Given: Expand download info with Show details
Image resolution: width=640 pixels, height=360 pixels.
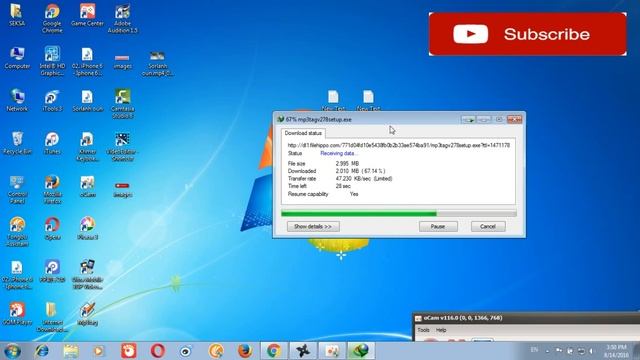Looking at the screenshot, I should [x=313, y=227].
